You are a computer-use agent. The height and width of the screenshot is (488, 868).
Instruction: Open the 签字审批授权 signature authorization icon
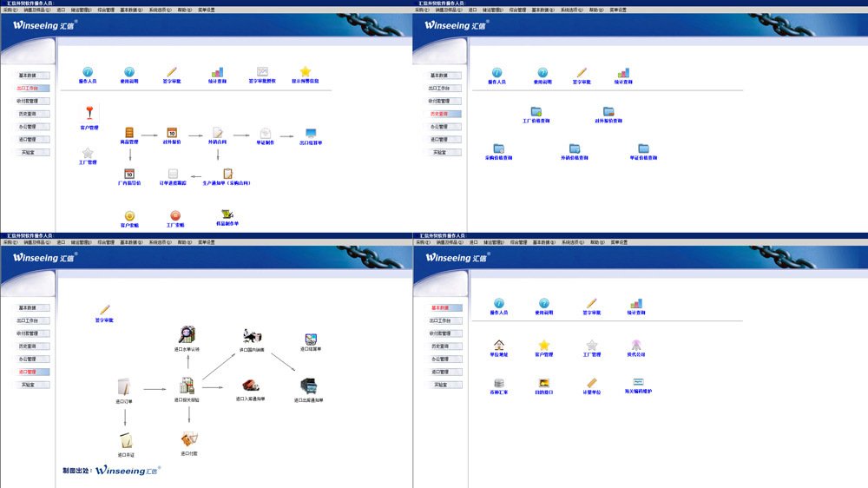[x=262, y=72]
